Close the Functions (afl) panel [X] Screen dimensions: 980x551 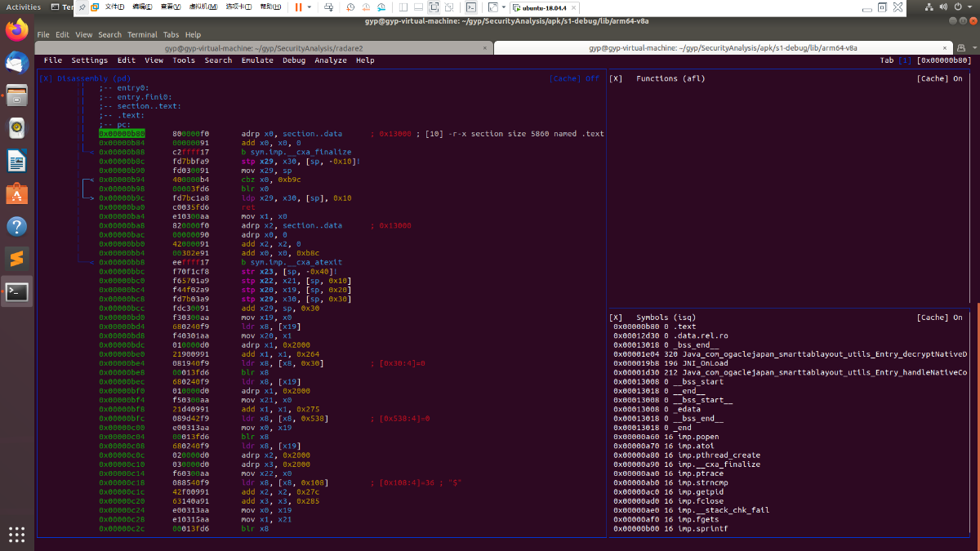click(x=616, y=79)
